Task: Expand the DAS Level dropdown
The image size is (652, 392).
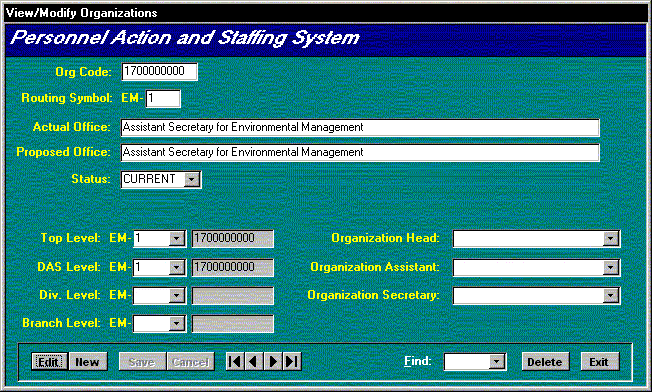Action: 177,267
